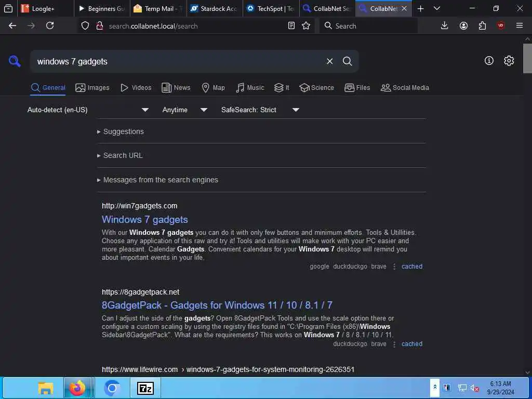Open the Windows 7 gadgets result link
The width and height of the screenshot is (532, 399).
tap(145, 220)
